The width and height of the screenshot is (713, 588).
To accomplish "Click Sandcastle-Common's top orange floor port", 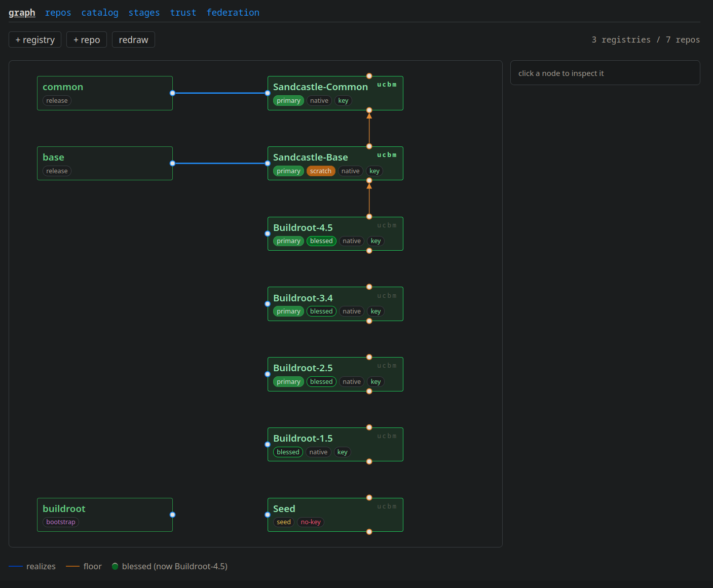I will [x=369, y=76].
